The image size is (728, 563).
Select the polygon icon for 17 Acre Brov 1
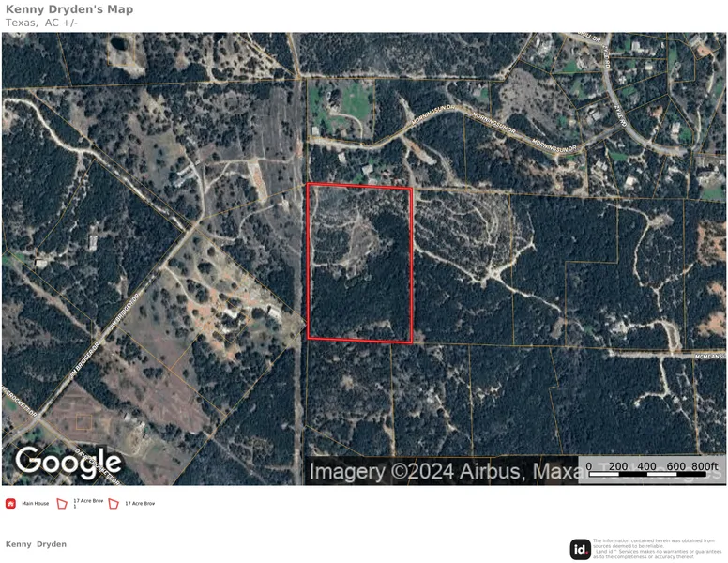pos(63,504)
